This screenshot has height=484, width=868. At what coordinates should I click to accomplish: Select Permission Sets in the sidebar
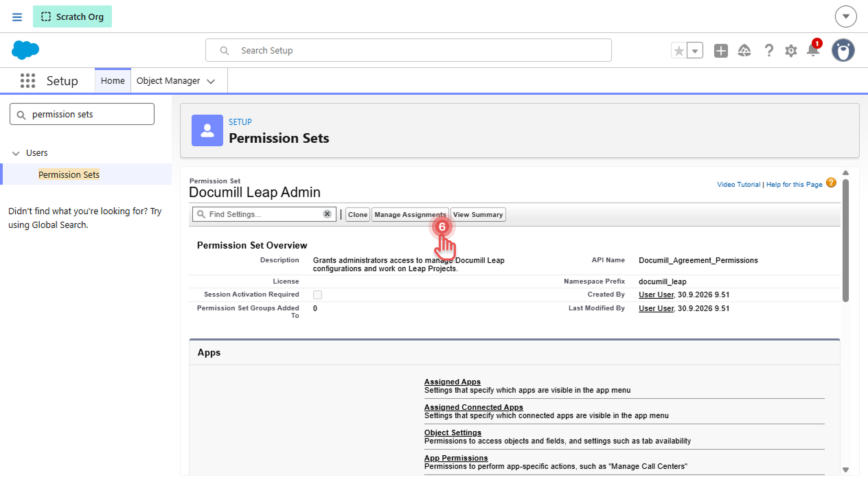coord(69,174)
